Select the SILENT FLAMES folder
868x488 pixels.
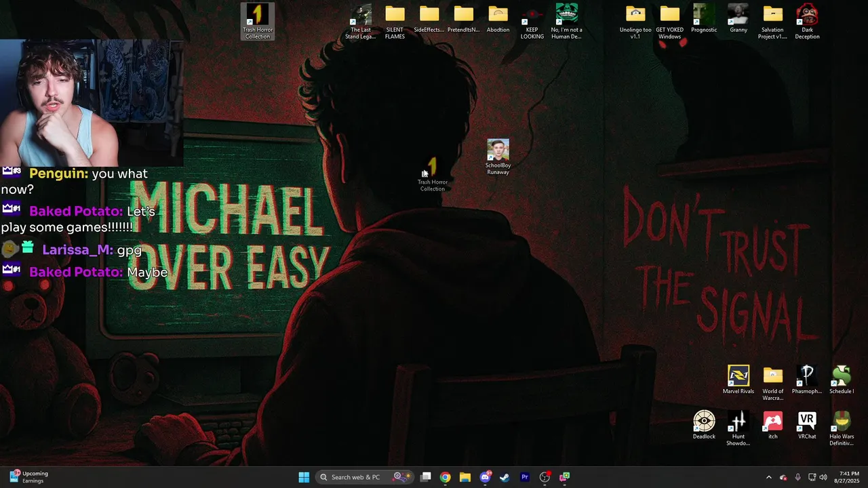click(395, 21)
